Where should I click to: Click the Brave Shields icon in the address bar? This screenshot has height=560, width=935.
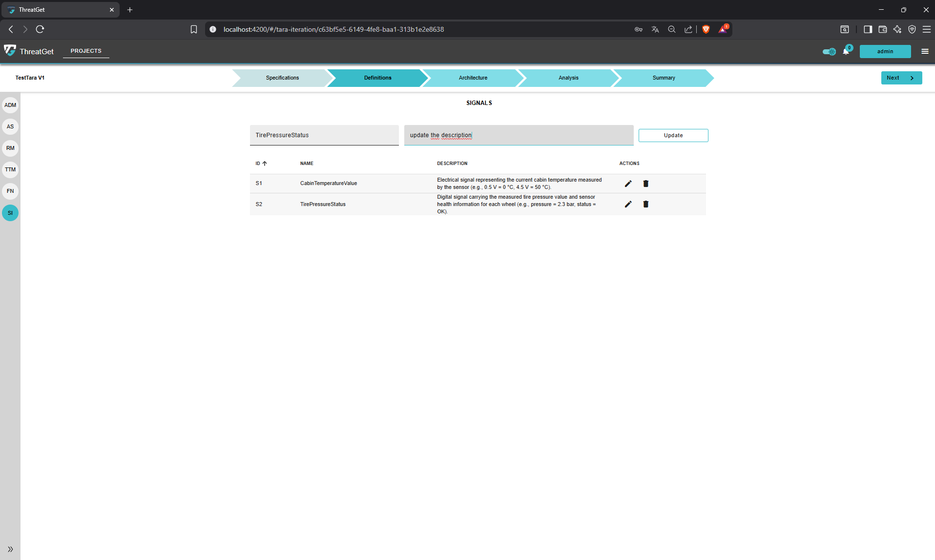pyautogui.click(x=706, y=29)
